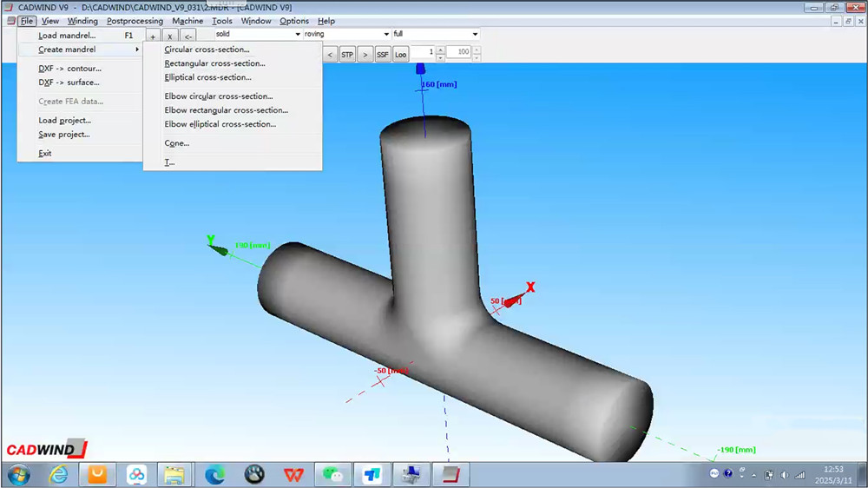Open Internet Explorer from taskbar
868x488 pixels.
pyautogui.click(x=58, y=475)
